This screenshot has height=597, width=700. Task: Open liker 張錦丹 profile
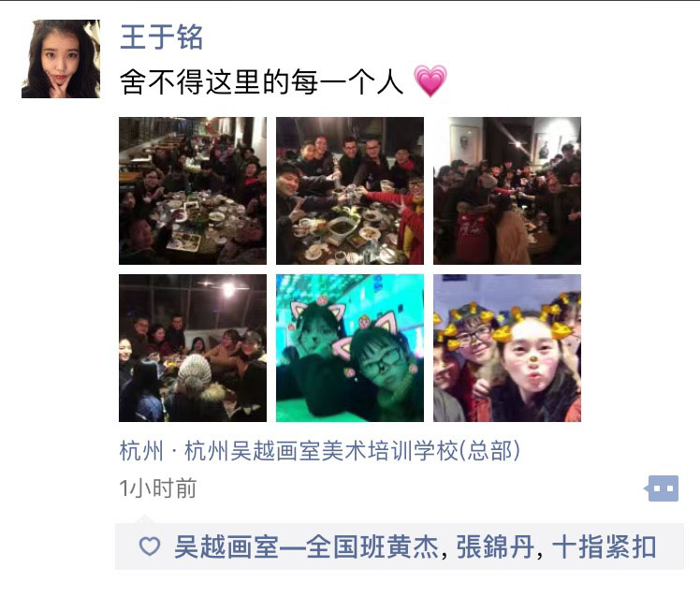click(x=495, y=546)
